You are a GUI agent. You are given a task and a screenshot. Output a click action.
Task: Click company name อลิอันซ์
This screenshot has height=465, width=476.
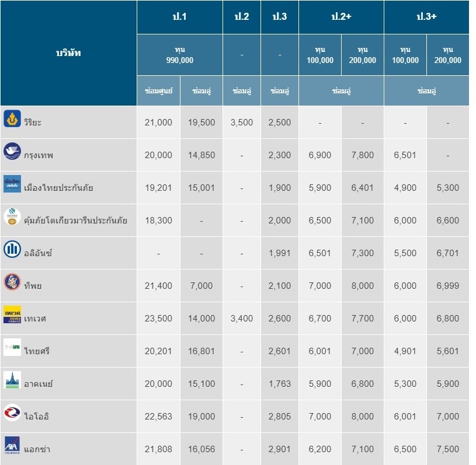[38, 253]
